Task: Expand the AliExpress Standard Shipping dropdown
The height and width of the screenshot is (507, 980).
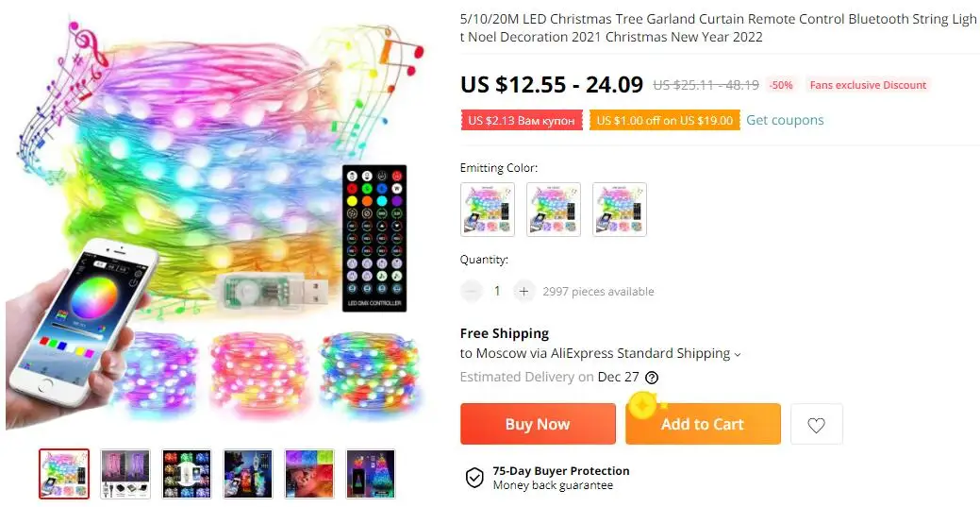Action: [x=738, y=354]
